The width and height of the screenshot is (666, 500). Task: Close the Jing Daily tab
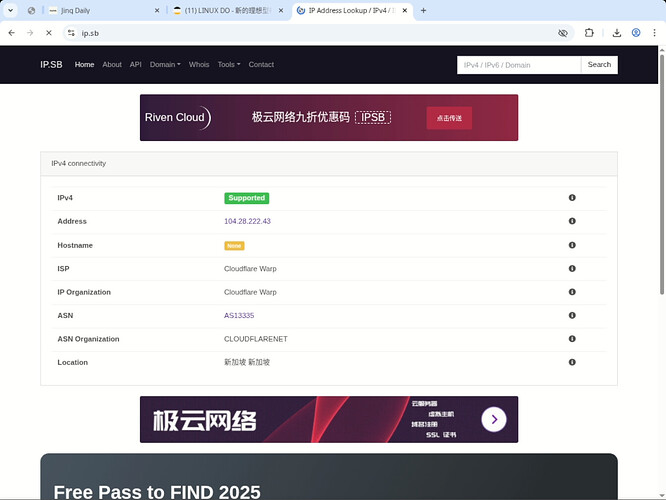pos(157,11)
